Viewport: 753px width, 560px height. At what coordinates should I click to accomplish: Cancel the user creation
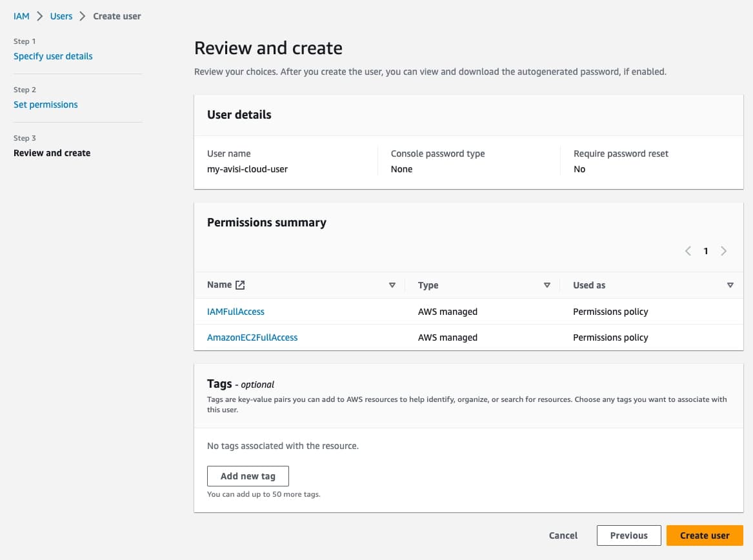pos(563,535)
